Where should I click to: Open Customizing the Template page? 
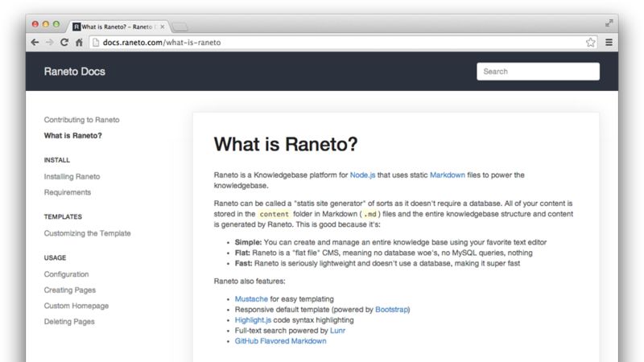tap(87, 233)
